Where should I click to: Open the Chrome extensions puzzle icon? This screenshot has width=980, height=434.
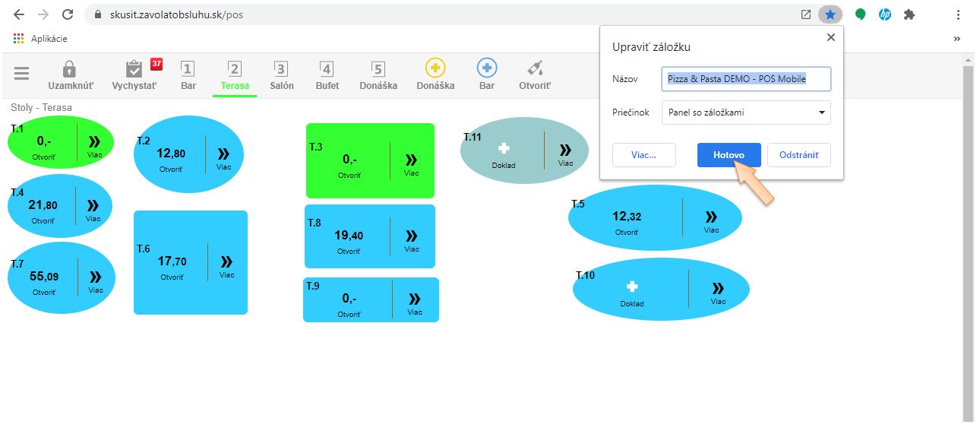click(909, 14)
